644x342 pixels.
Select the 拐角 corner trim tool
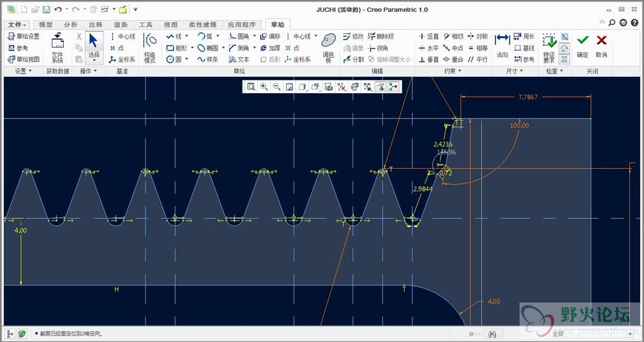378,48
